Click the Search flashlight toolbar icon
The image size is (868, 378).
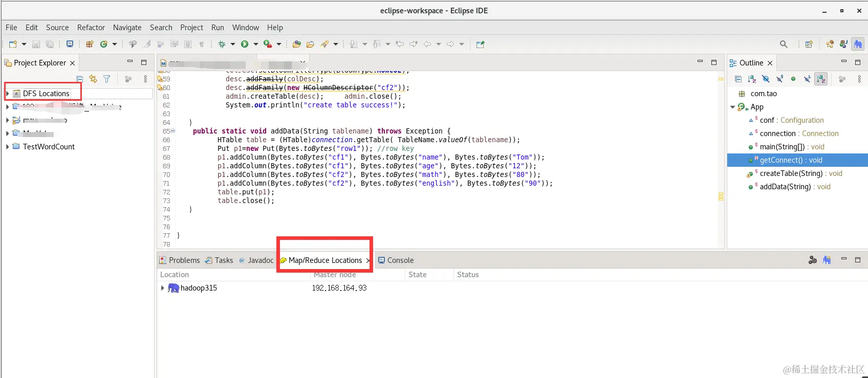324,45
